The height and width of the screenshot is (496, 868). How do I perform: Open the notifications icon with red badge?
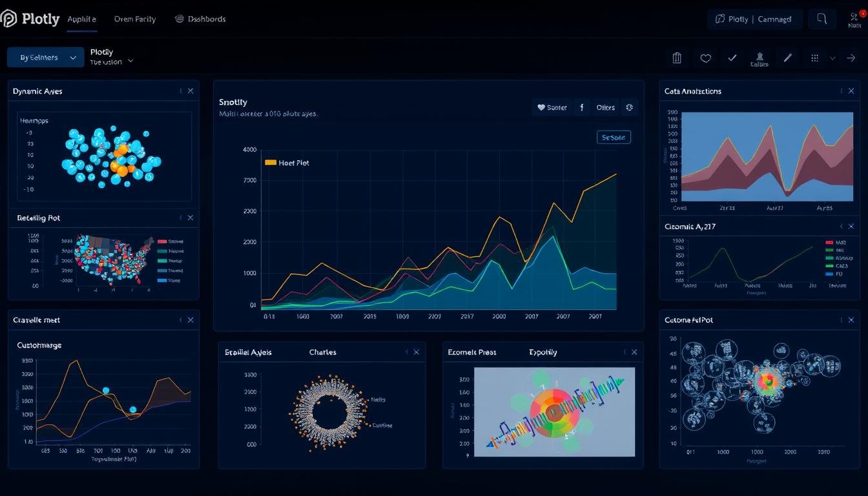point(854,18)
